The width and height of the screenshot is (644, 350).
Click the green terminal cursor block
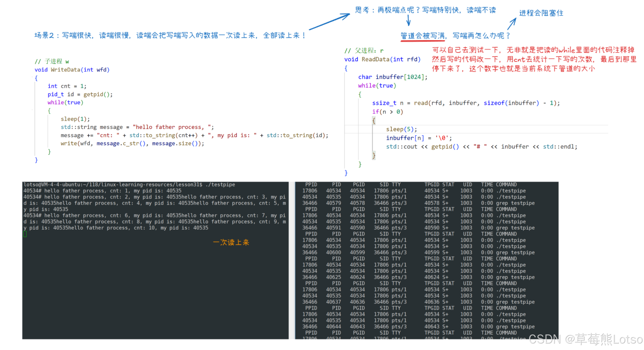tap(25, 234)
